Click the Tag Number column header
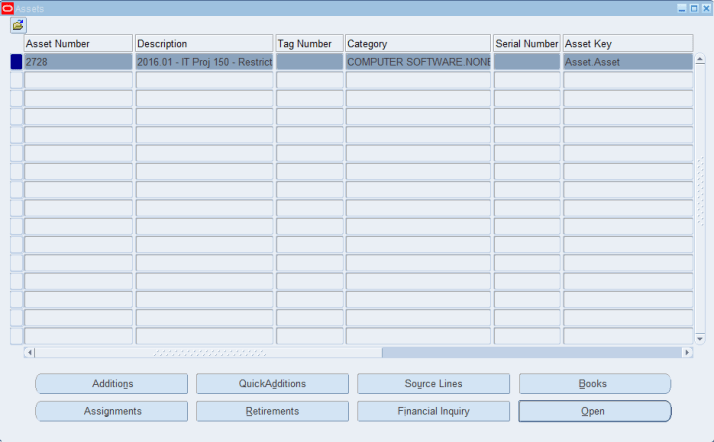Screen dimensions: 714x442 [x=309, y=44]
